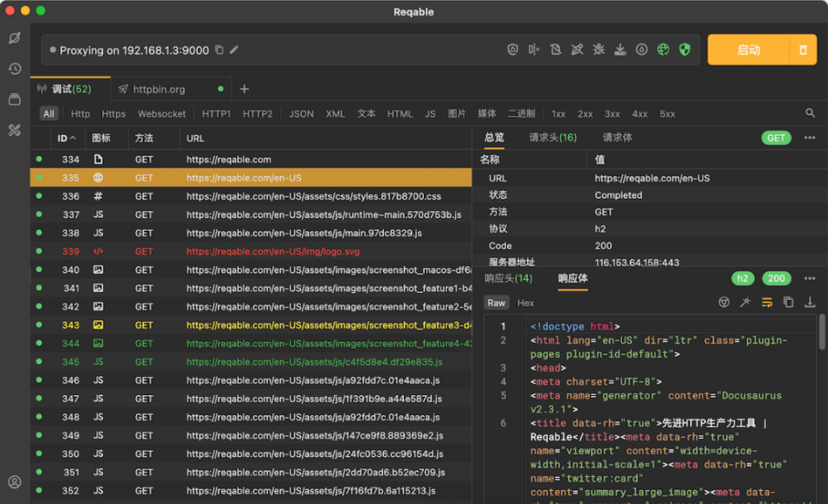Switch to the httpbin.org tab

(x=170, y=89)
